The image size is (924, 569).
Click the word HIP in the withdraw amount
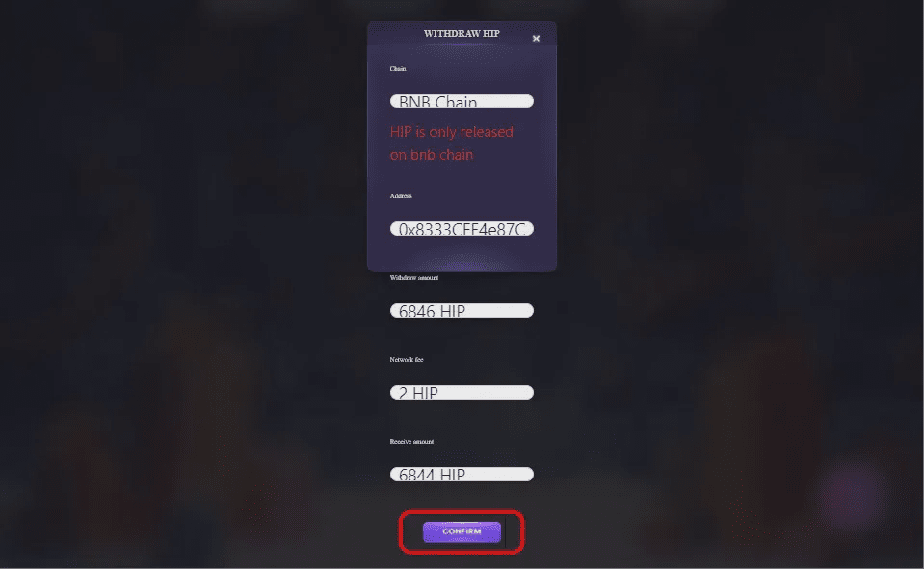point(453,312)
